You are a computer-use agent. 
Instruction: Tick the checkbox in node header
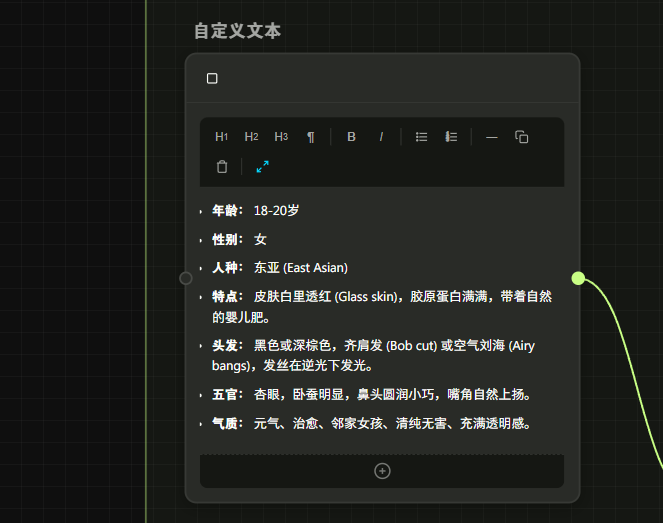pos(212,79)
